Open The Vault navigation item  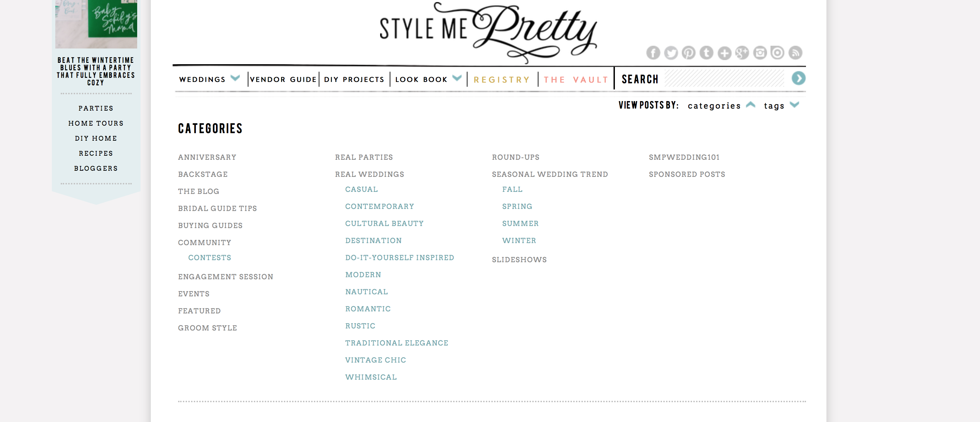tap(576, 80)
